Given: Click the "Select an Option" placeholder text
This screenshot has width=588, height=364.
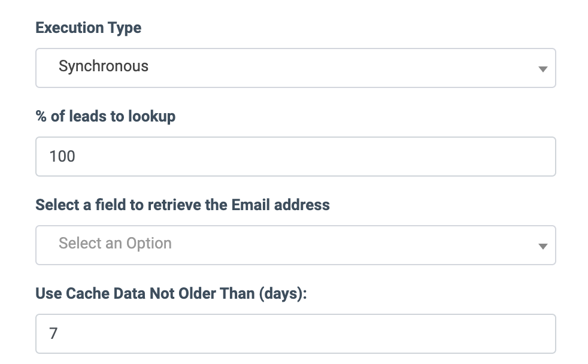Looking at the screenshot, I should 115,243.
